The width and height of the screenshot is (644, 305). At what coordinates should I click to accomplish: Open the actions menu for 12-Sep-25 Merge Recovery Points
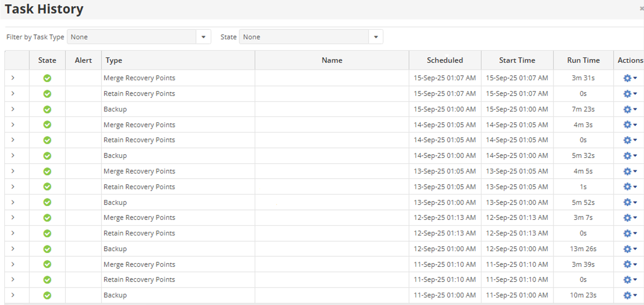click(x=630, y=217)
